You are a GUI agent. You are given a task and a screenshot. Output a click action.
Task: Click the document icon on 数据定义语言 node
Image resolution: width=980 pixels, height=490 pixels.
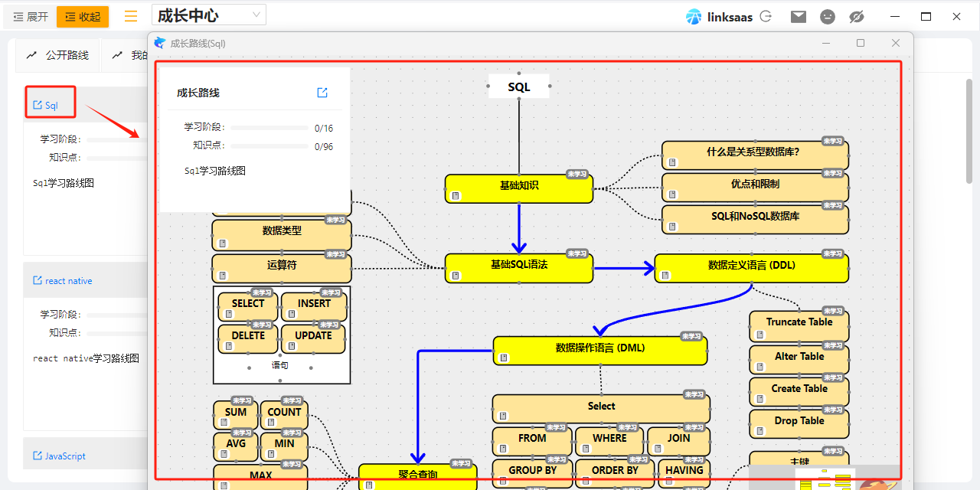[665, 276]
